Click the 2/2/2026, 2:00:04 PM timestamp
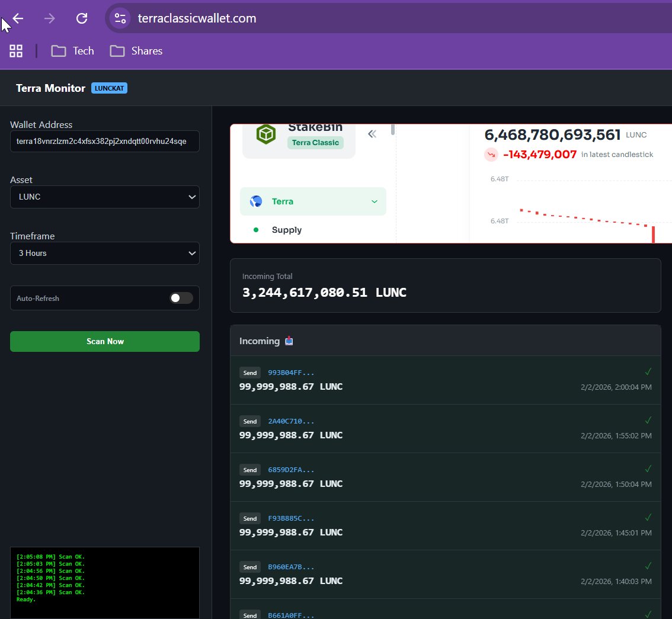This screenshot has height=619, width=672. (x=616, y=387)
